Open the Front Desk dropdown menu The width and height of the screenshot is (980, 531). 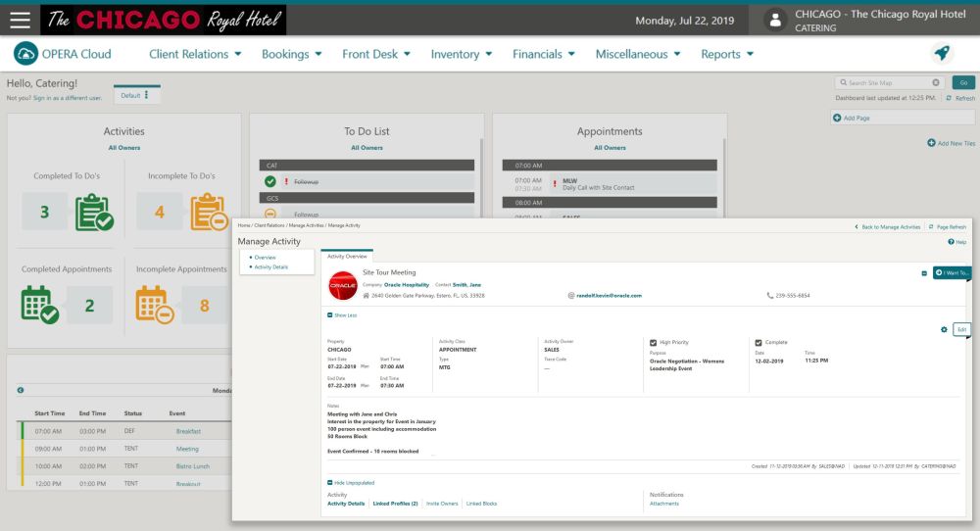(376, 54)
